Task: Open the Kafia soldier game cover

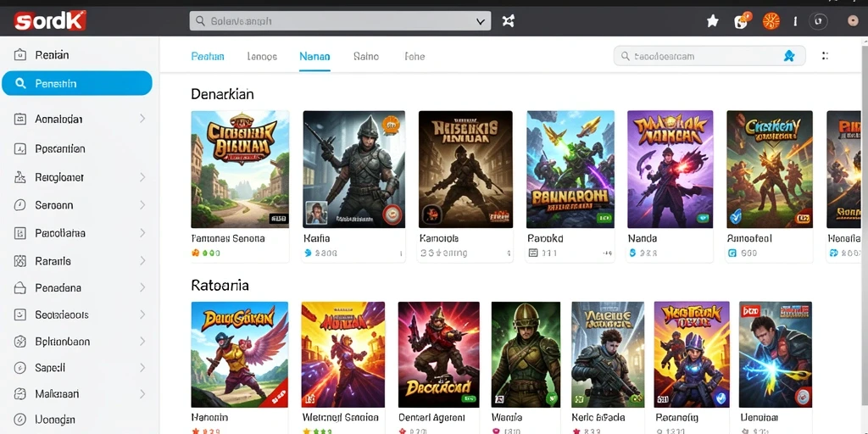Action: click(353, 170)
